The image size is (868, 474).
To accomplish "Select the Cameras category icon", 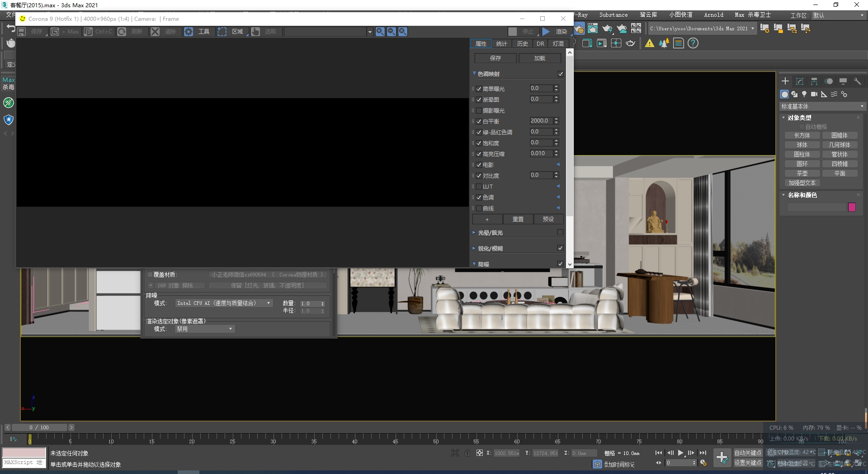I will coord(814,94).
